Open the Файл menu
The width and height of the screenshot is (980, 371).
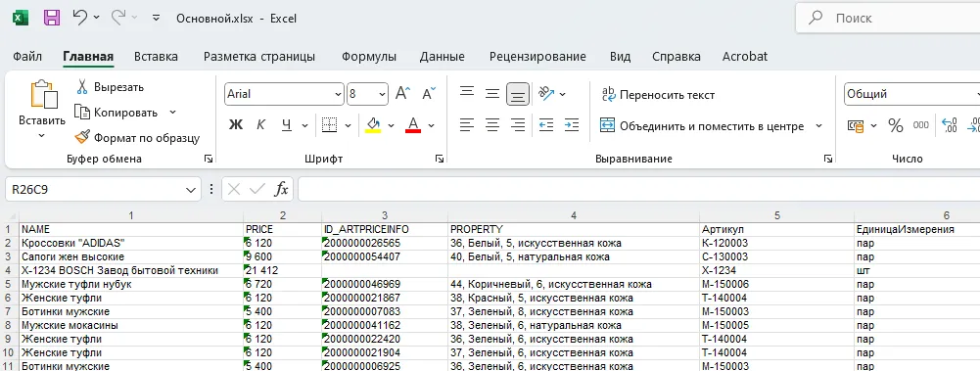[27, 56]
